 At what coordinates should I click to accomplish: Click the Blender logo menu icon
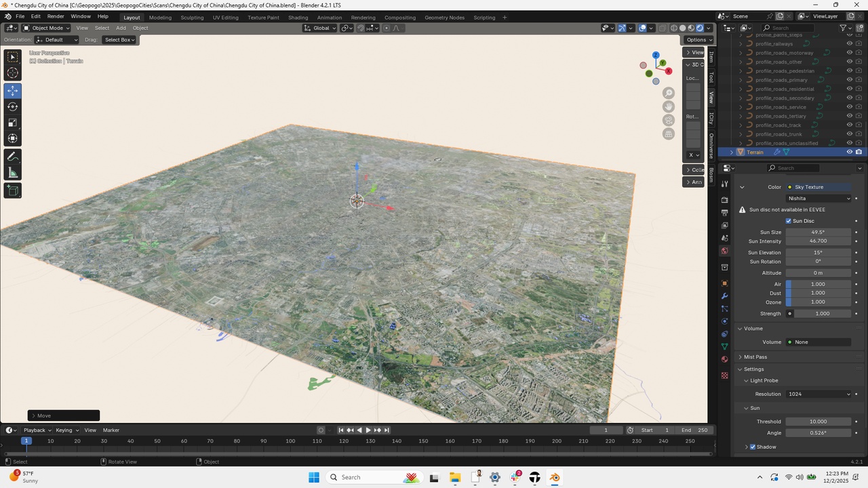click(x=7, y=17)
